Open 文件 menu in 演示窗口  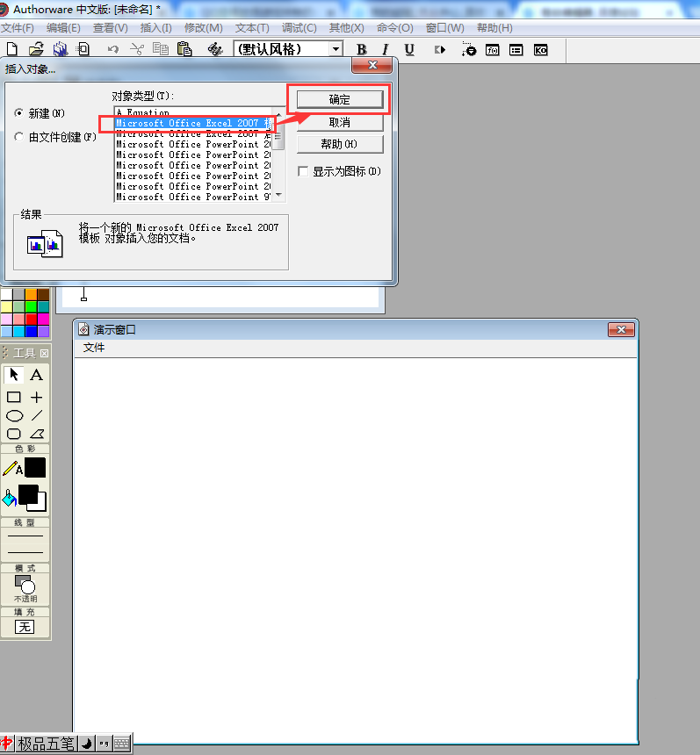[x=93, y=347]
